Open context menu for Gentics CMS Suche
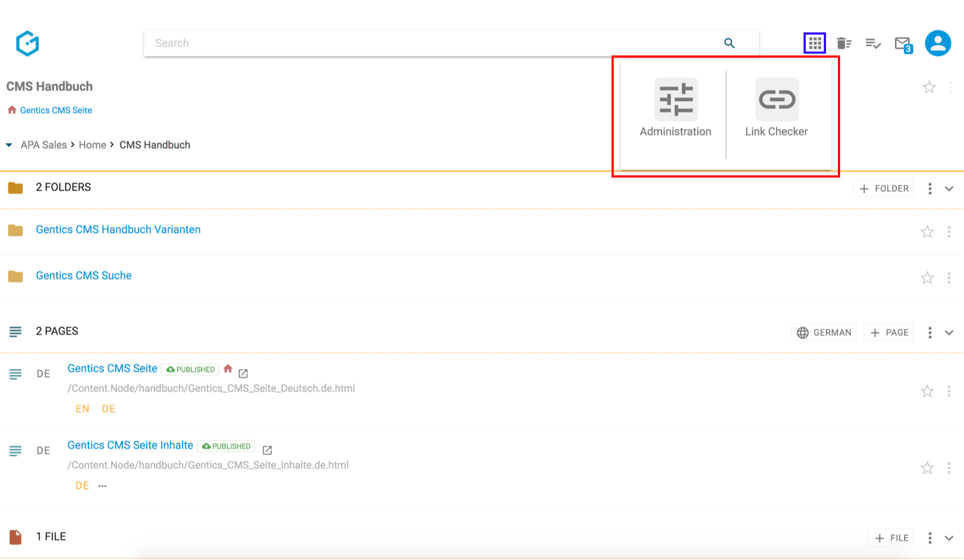This screenshot has width=964, height=560. pyautogui.click(x=949, y=278)
